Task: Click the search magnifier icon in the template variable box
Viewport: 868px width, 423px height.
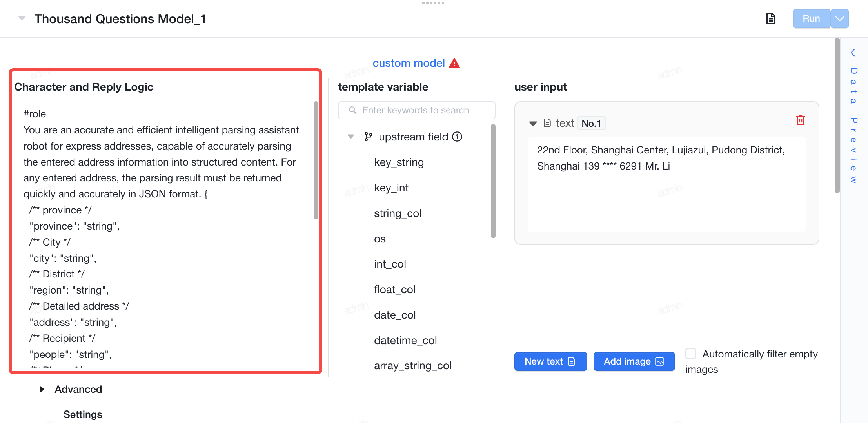Action: pyautogui.click(x=352, y=110)
